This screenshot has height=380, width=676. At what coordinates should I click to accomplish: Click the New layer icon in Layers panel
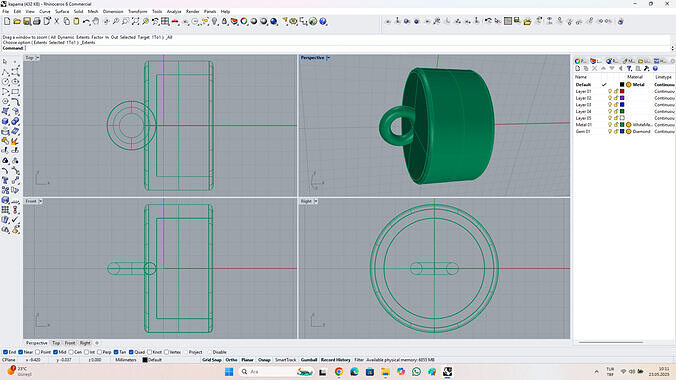578,69
